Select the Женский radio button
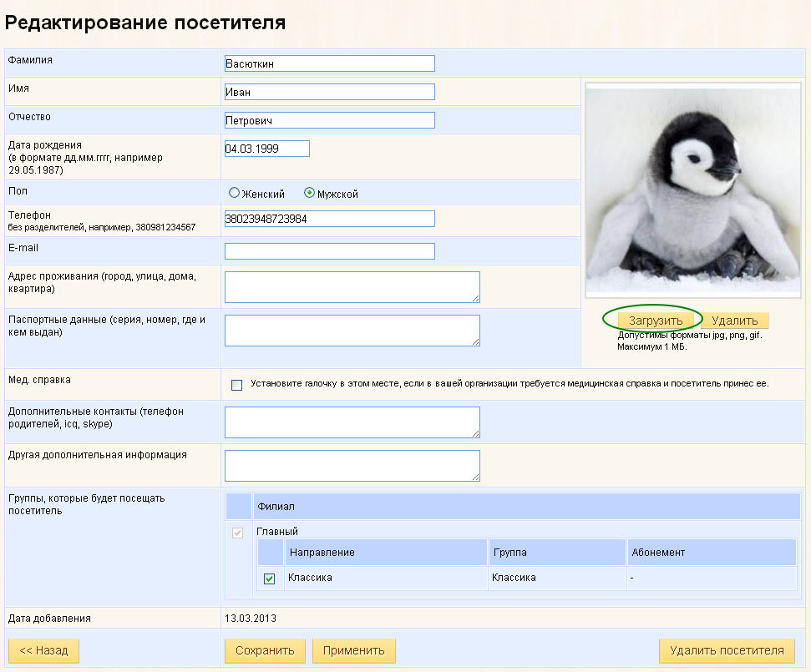The width and height of the screenshot is (811, 672). click(234, 194)
